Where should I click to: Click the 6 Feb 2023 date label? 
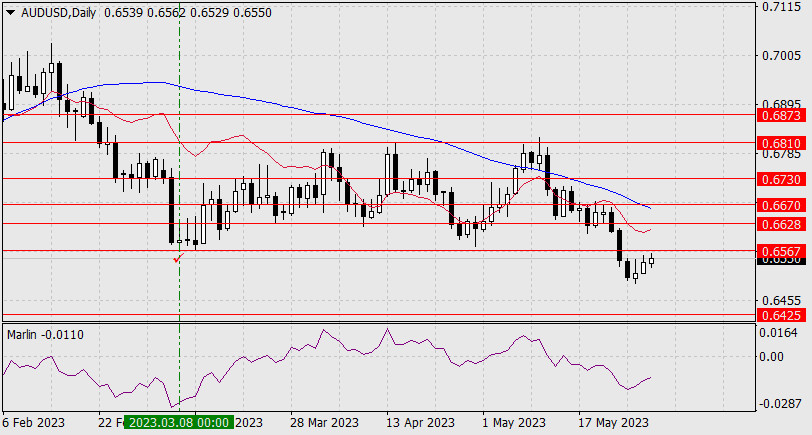click(34, 423)
